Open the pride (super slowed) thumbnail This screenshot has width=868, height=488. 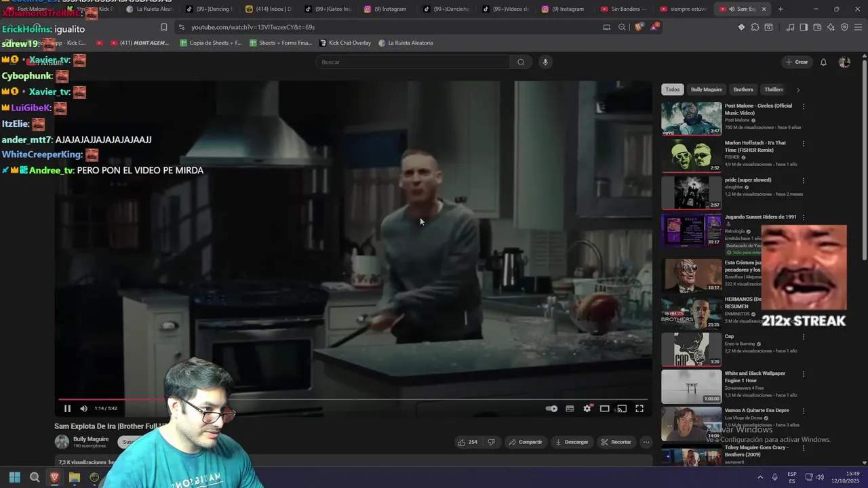[x=692, y=193]
